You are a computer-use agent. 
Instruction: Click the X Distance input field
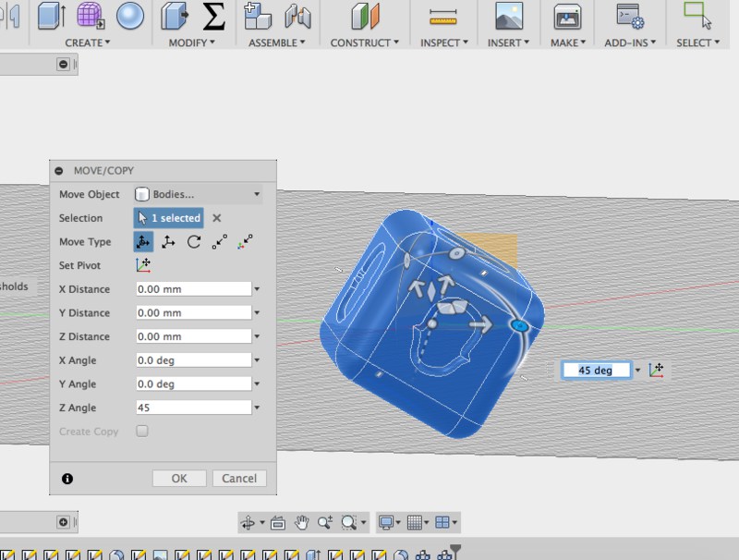194,289
